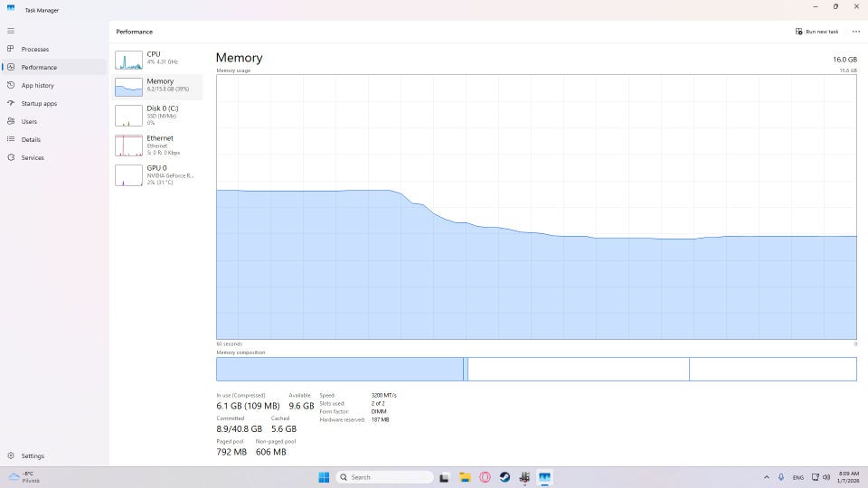Click the 3200 MT/s speed value
This screenshot has width=868, height=488.
[383, 395]
